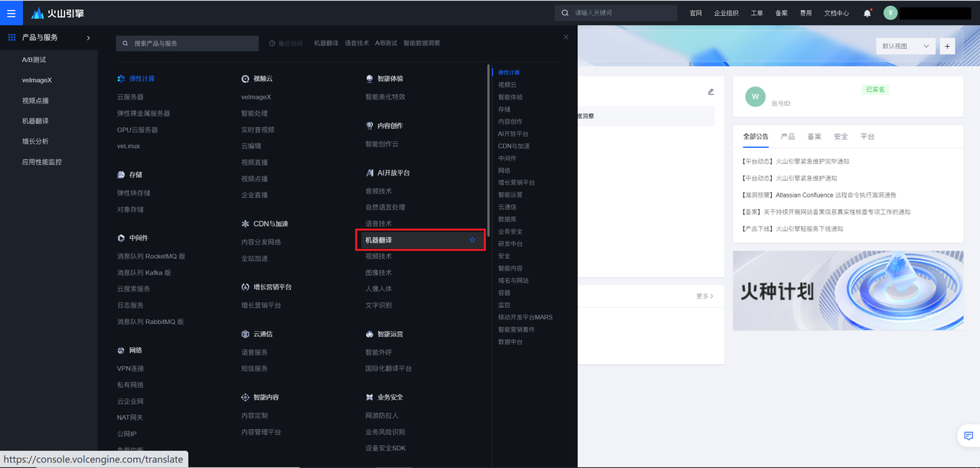980x468 pixels.
Task: Click the 云通信 category heading icon
Action: coord(245,334)
